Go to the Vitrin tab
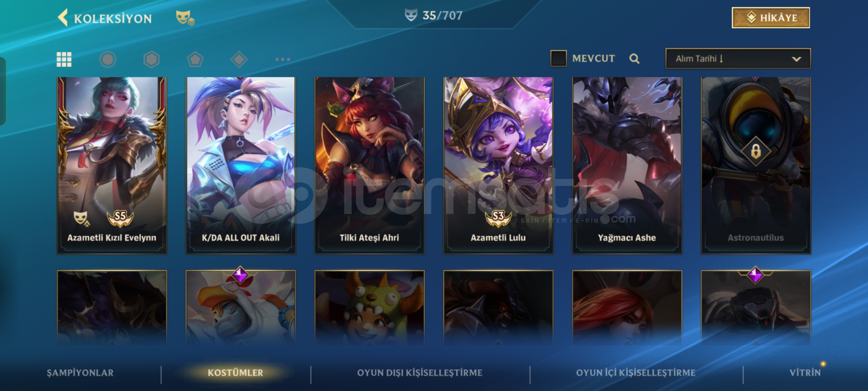The height and width of the screenshot is (391, 868). 805,373
